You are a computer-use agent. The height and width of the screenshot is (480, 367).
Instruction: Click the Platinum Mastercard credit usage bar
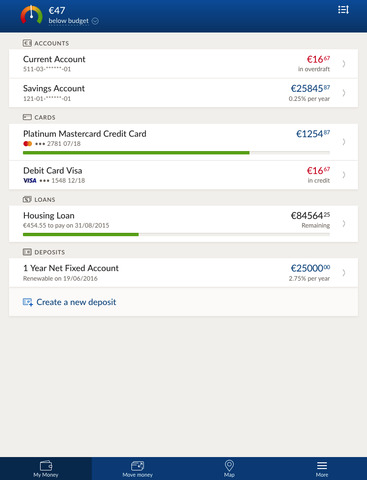click(176, 153)
